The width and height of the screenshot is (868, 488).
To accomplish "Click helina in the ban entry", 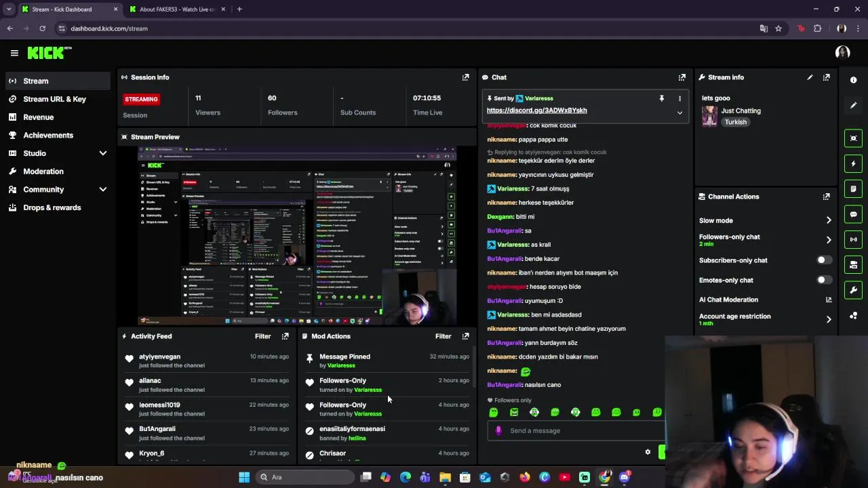I will pos(357,438).
